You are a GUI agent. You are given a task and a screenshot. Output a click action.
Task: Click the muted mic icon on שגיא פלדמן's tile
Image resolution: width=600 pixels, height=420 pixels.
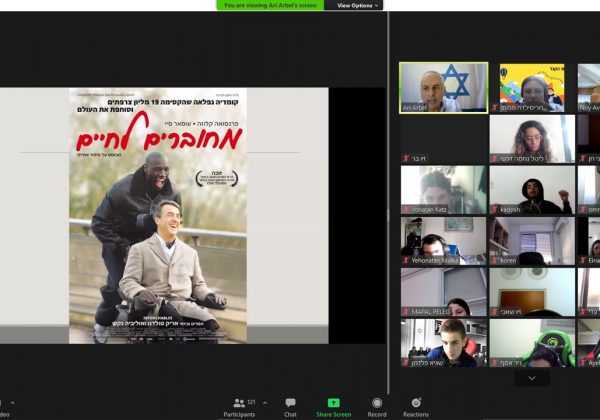point(406,363)
